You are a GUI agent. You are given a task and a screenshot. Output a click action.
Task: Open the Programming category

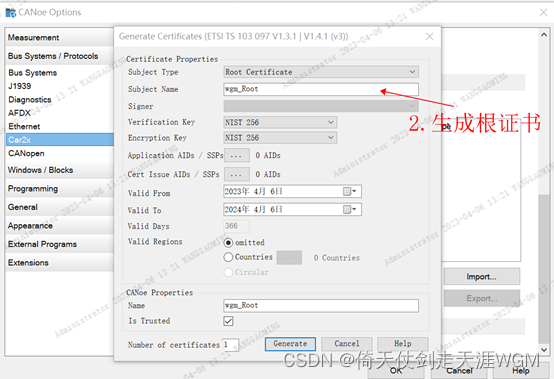tap(59, 189)
